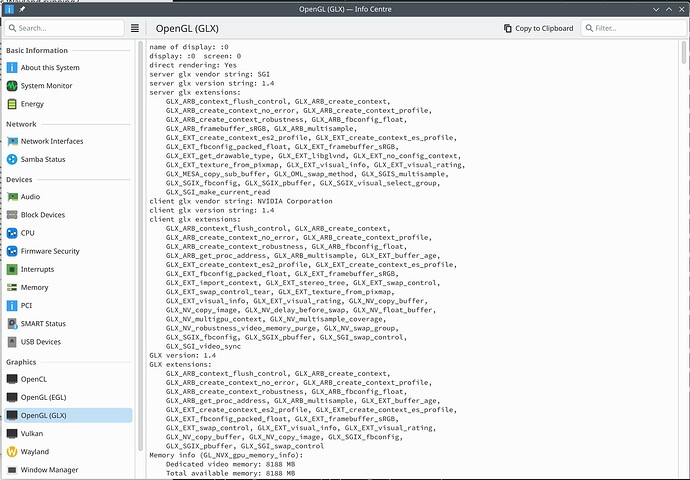Open the hamburger menu button
This screenshot has width=690, height=480.
[x=135, y=28]
